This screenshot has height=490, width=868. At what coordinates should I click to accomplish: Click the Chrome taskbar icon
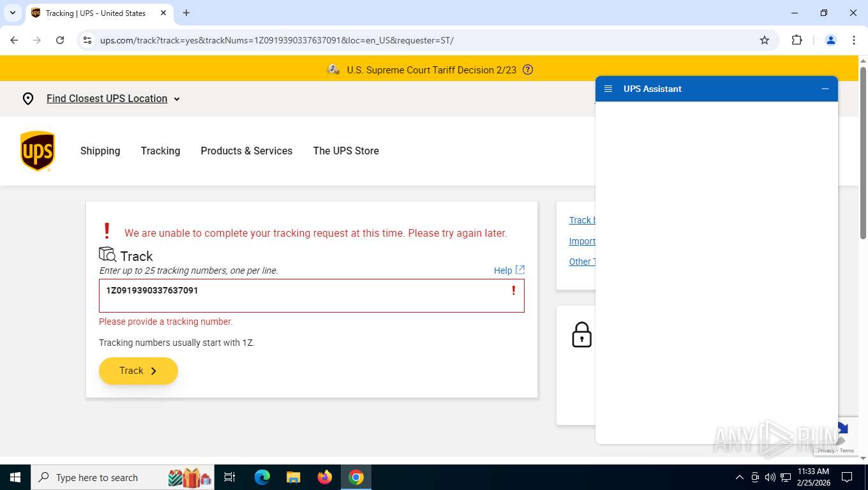pos(356,477)
